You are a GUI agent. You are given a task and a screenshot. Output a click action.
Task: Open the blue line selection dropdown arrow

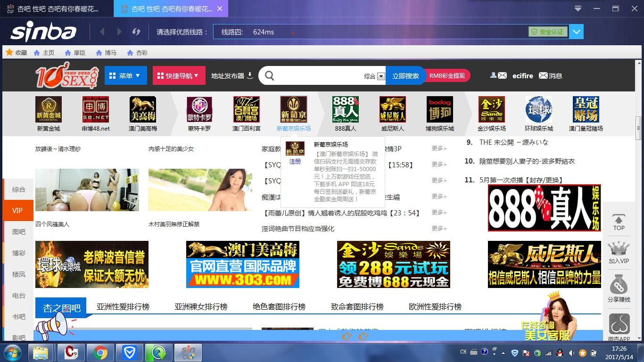577,32
